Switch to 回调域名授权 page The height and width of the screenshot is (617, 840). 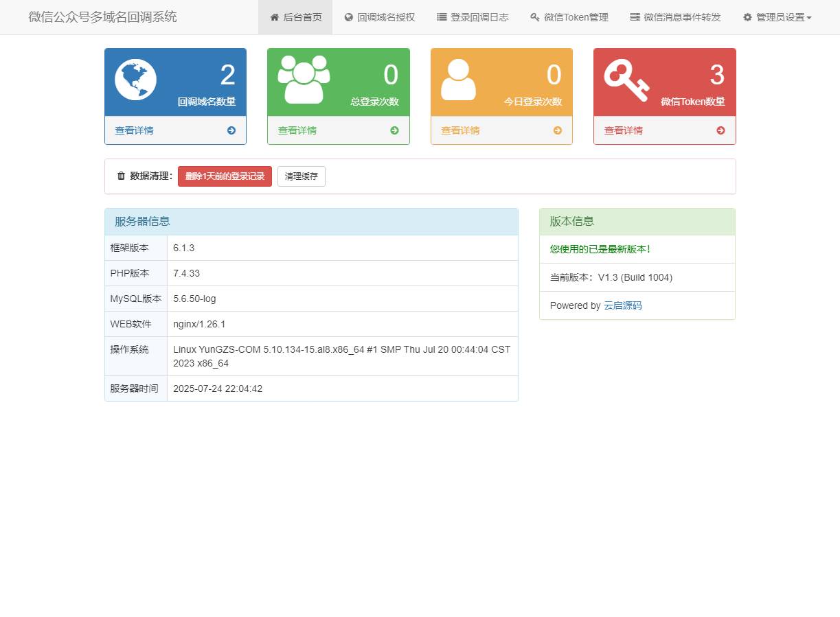pyautogui.click(x=380, y=17)
